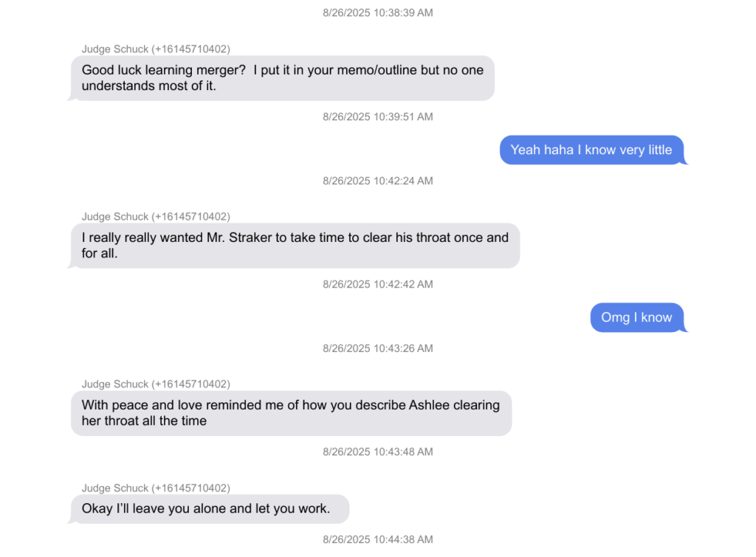Click the 10:39:51 AM timestamp
This screenshot has width=756, height=557.
[x=378, y=117]
